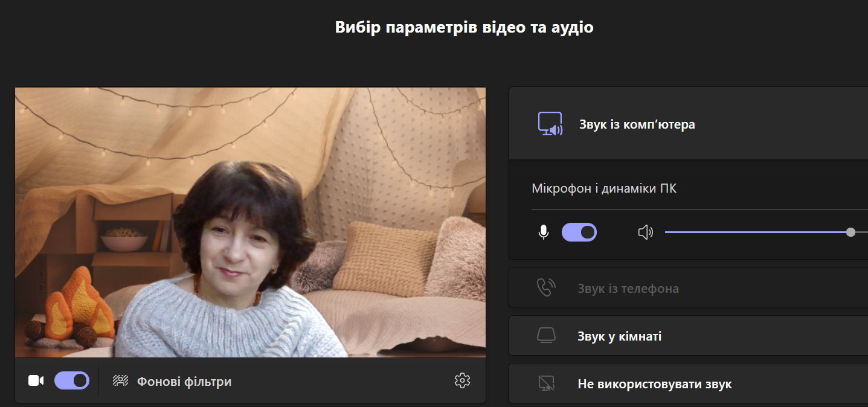Click the room audio device icon
This screenshot has height=407, width=868.
[x=546, y=336]
